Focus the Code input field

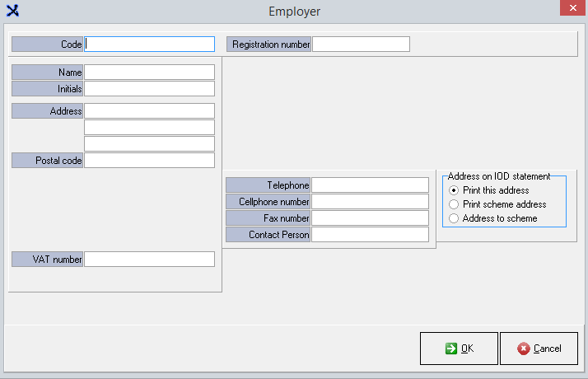pos(150,44)
